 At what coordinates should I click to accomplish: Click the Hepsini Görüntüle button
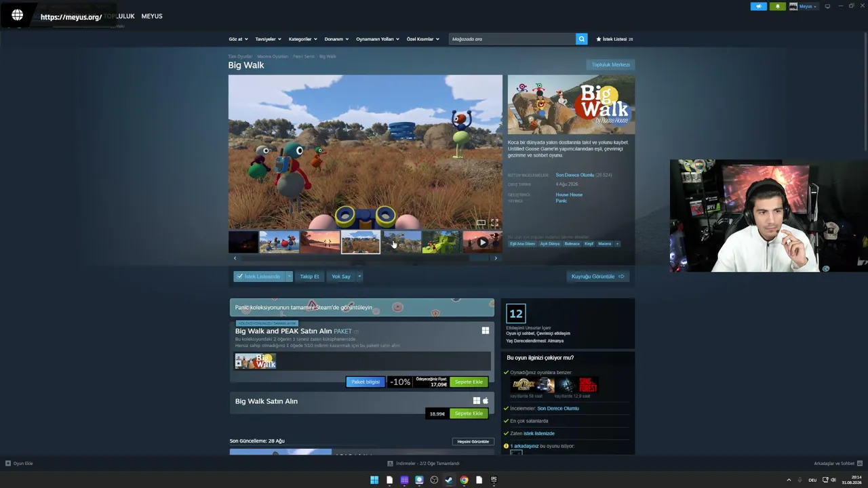(x=473, y=441)
